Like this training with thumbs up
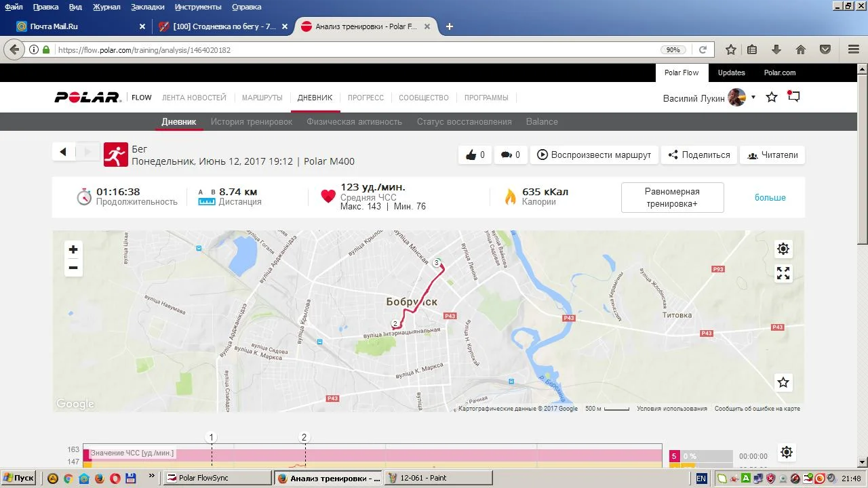 click(475, 155)
